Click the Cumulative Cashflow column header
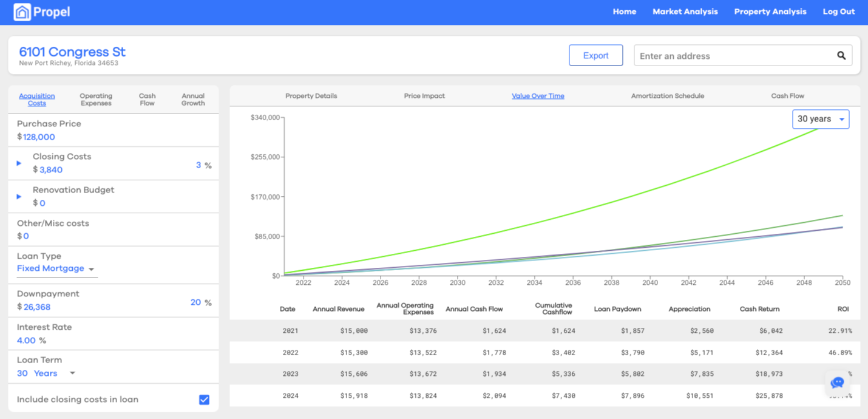This screenshot has height=419, width=868. 554,309
